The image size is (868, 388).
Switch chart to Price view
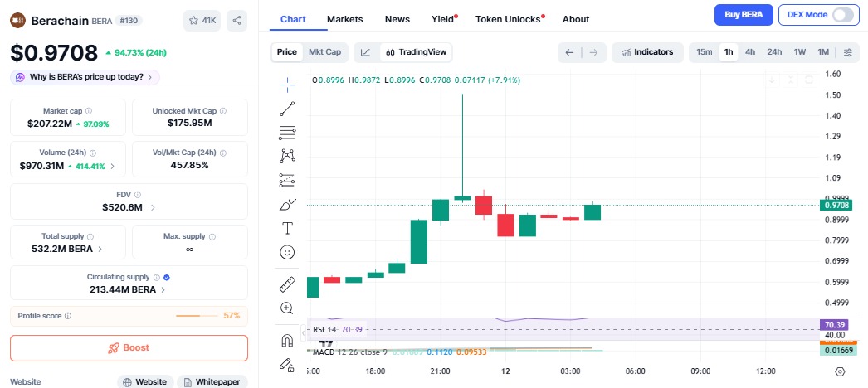[287, 52]
